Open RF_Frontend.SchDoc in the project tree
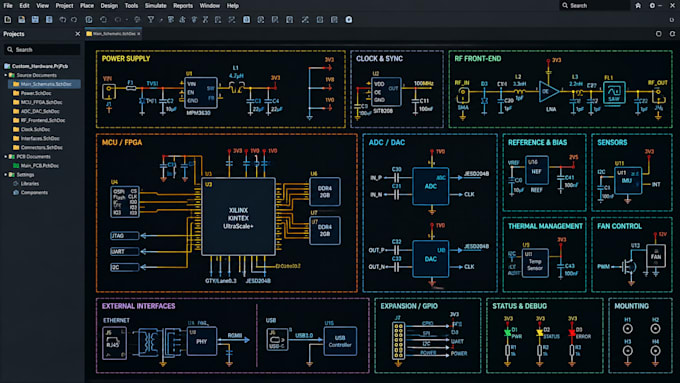The width and height of the screenshot is (680, 383). click(43, 120)
